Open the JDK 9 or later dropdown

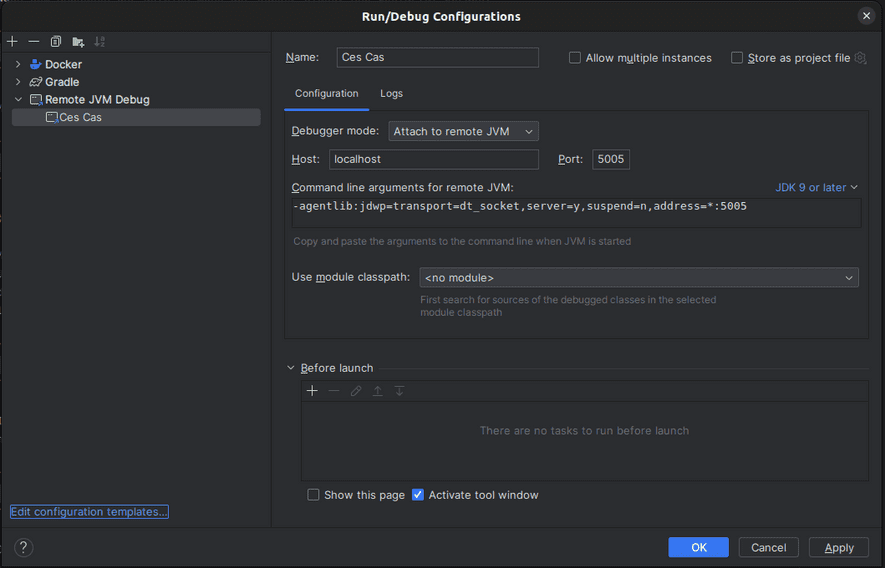click(x=816, y=187)
